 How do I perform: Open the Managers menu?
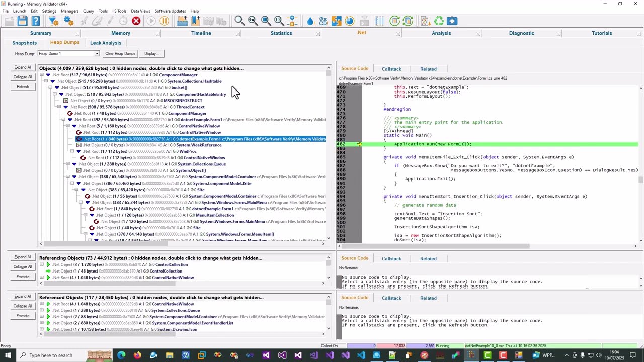(69, 11)
